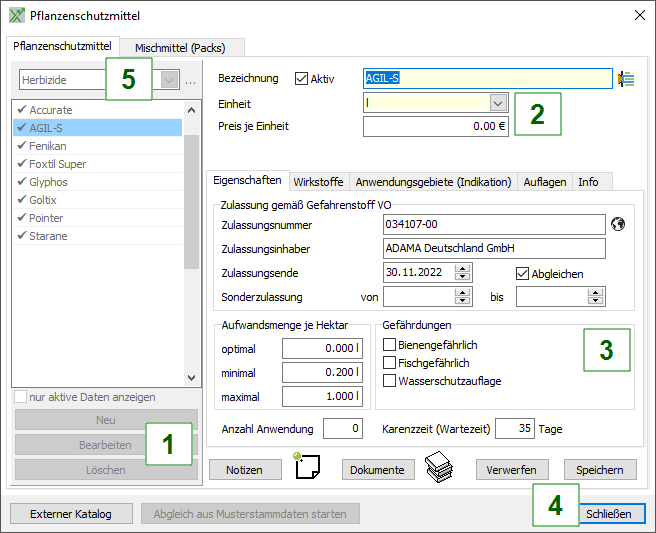Click the globe icon beside Zulassungsnummer
This screenshot has height=533, width=656.
617,223
